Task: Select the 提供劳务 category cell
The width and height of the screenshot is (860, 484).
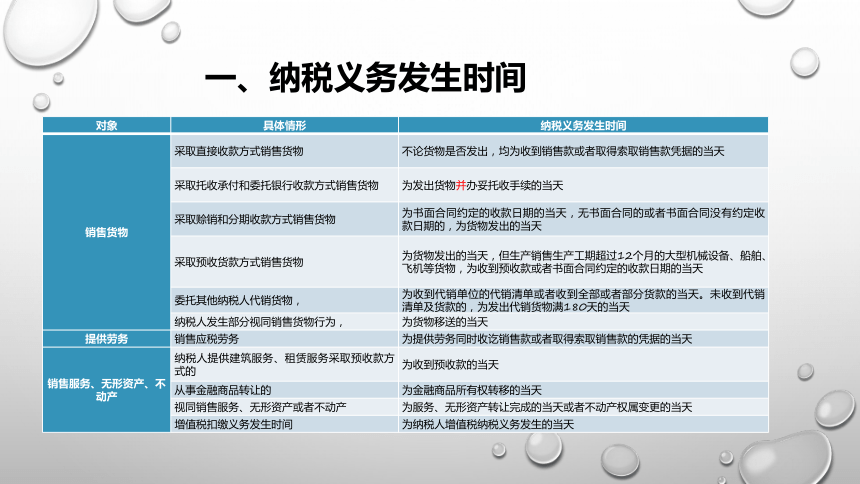Action: pyautogui.click(x=106, y=339)
